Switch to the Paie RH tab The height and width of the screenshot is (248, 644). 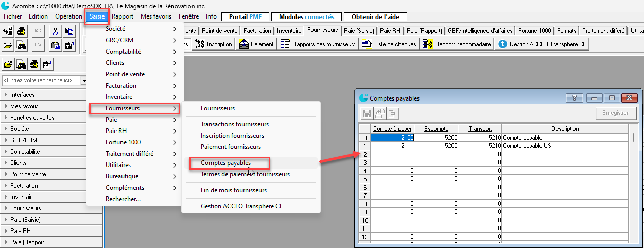pos(391,31)
